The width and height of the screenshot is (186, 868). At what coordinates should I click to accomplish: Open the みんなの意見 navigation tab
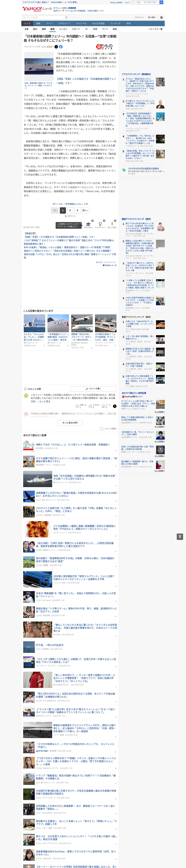[x=98, y=24]
